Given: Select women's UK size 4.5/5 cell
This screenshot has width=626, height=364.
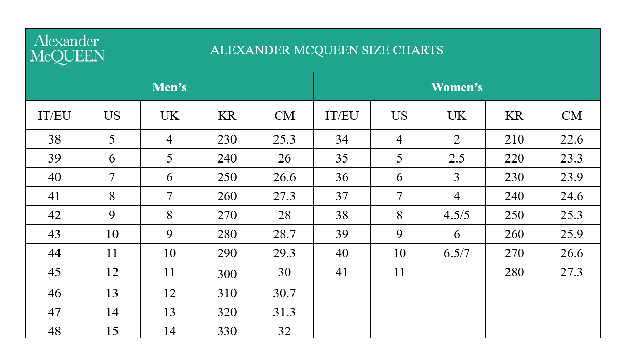Looking at the screenshot, I should click(457, 215).
